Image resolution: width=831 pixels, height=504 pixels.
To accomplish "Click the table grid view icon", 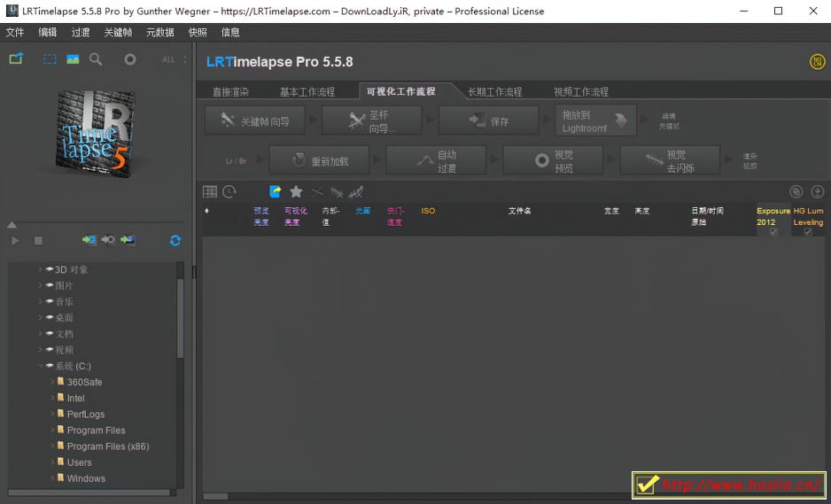I will point(210,192).
